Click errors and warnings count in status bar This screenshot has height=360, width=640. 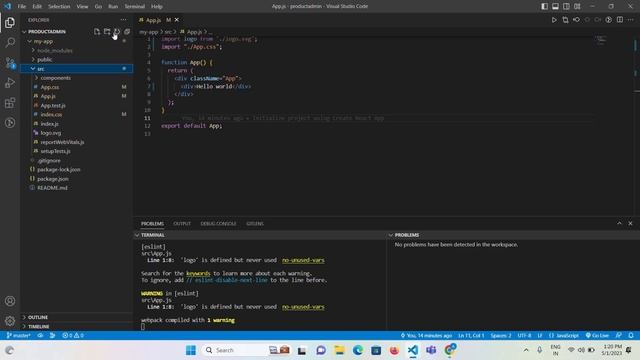point(73,335)
